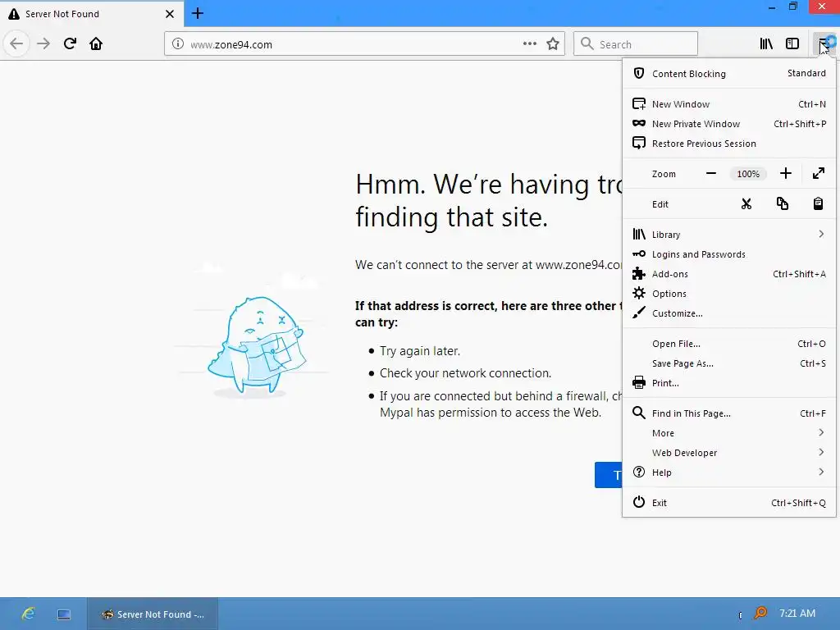Click the 7:21 AM clock
840x630 pixels.
pyautogui.click(x=797, y=614)
